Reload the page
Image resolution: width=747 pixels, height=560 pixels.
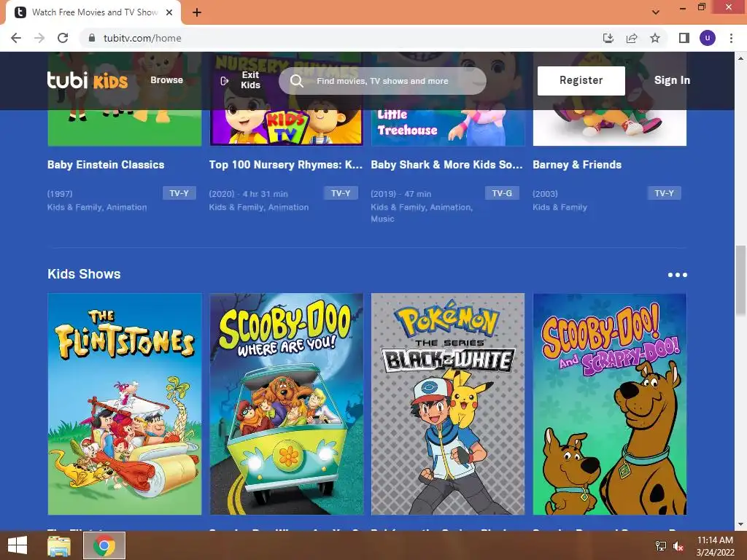tap(63, 38)
